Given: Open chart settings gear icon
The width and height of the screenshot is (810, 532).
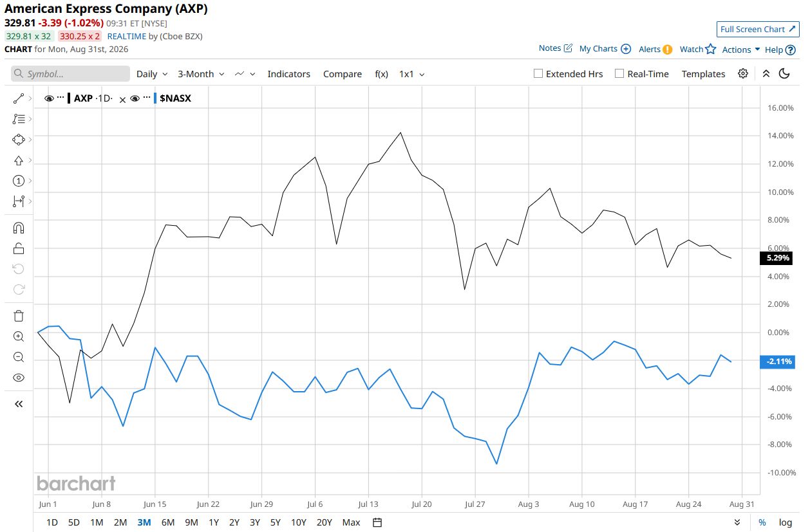Looking at the screenshot, I should point(743,73).
